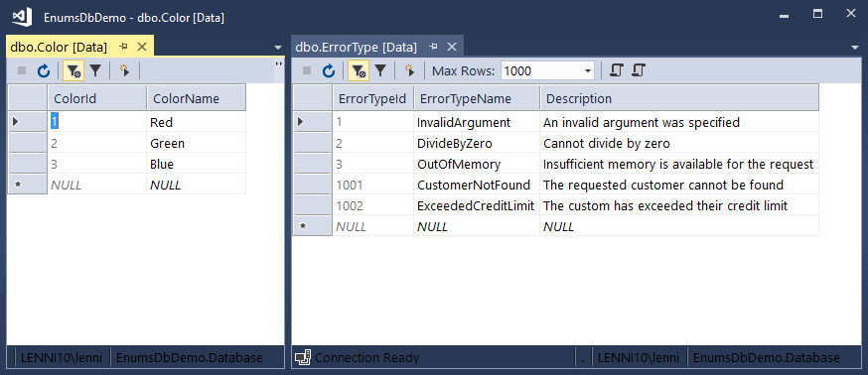Switch to dbo.ErrorType [Data] tab

click(x=356, y=47)
